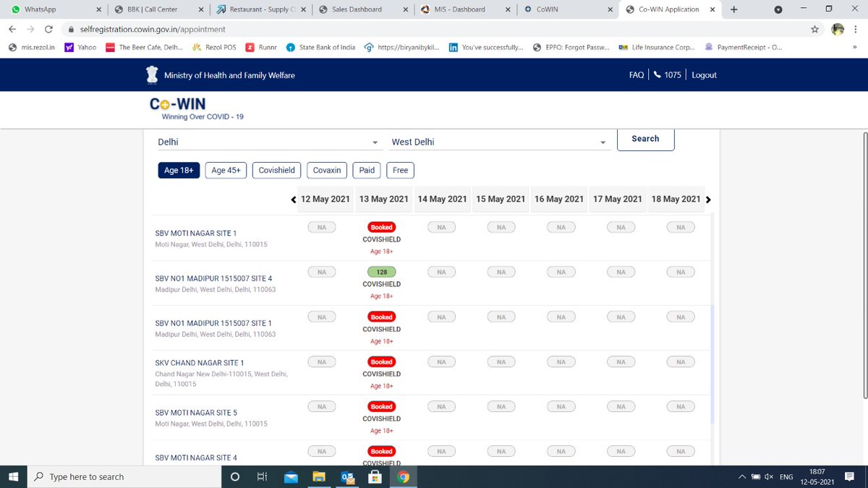Image resolution: width=868 pixels, height=488 pixels.
Task: Show hidden tray icons chevron
Action: pos(741,477)
